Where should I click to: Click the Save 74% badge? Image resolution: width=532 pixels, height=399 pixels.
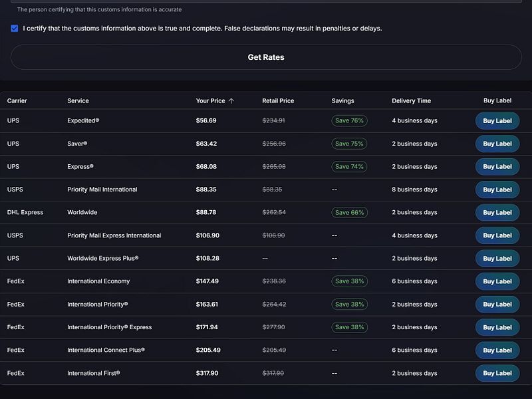pos(349,167)
